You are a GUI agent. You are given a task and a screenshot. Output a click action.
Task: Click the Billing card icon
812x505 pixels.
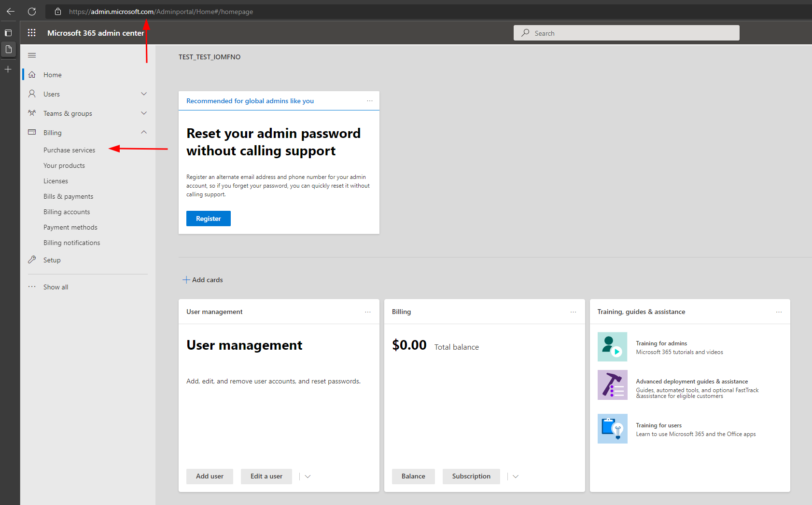point(32,132)
